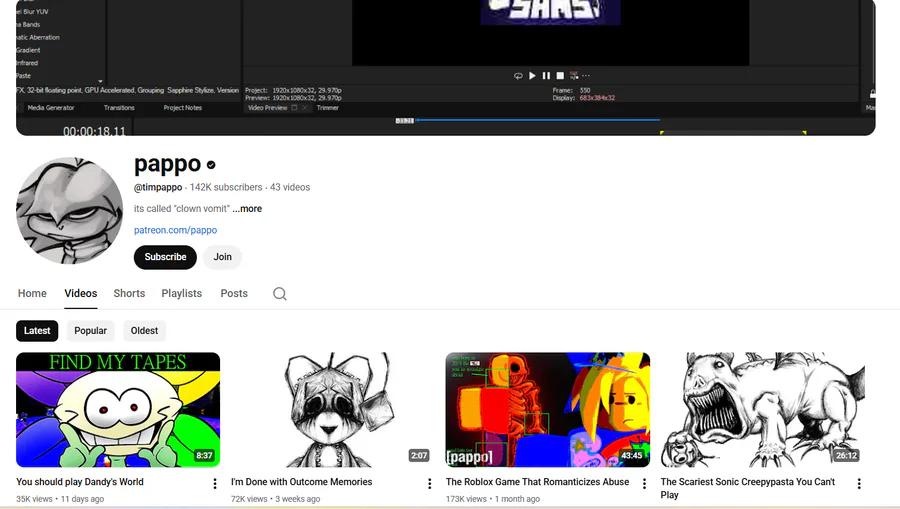Click the title You should play Dandy's World
This screenshot has width=900, height=509.
[80, 482]
